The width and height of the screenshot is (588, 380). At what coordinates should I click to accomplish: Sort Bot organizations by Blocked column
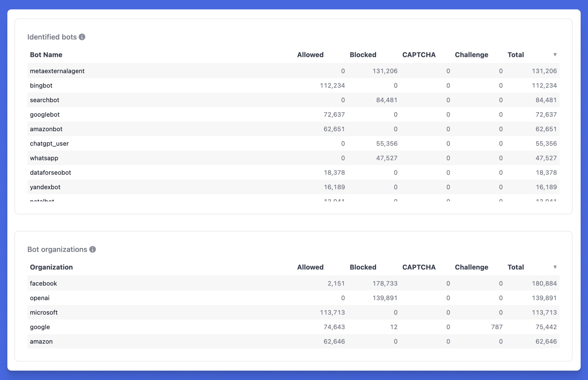click(x=363, y=267)
